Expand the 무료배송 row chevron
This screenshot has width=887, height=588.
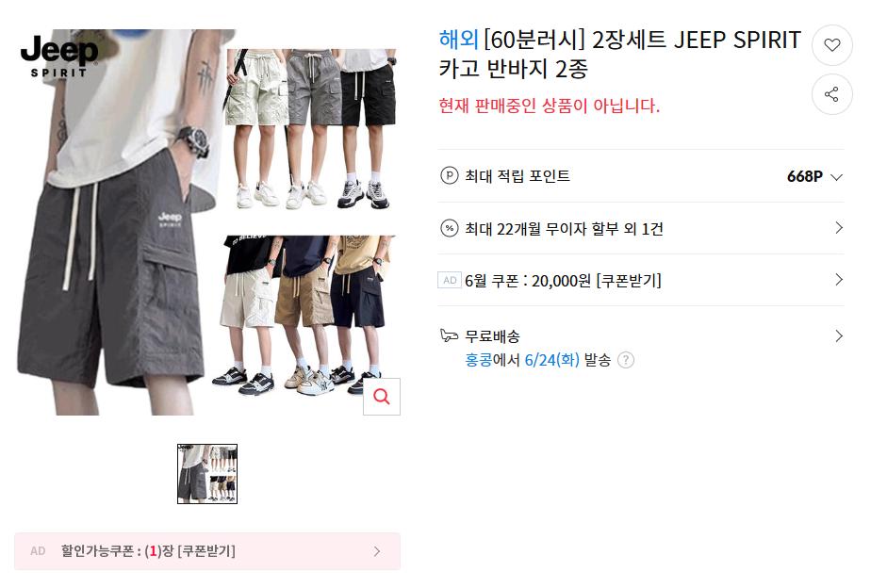point(839,336)
